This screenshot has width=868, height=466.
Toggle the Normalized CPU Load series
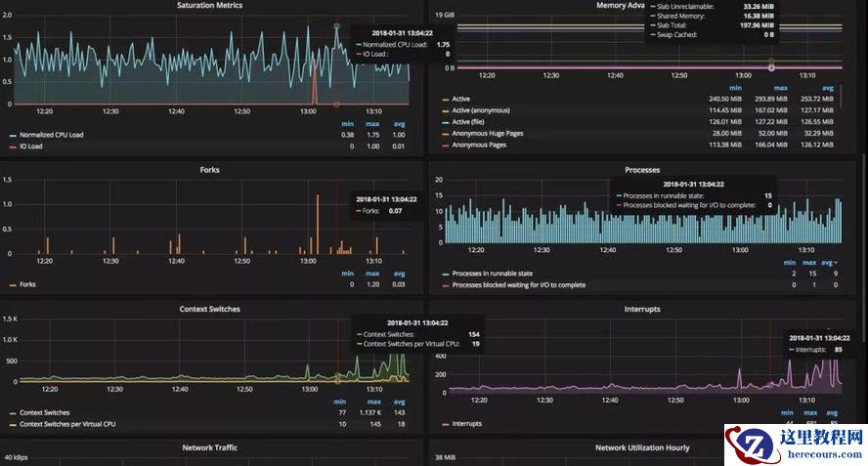(x=50, y=135)
